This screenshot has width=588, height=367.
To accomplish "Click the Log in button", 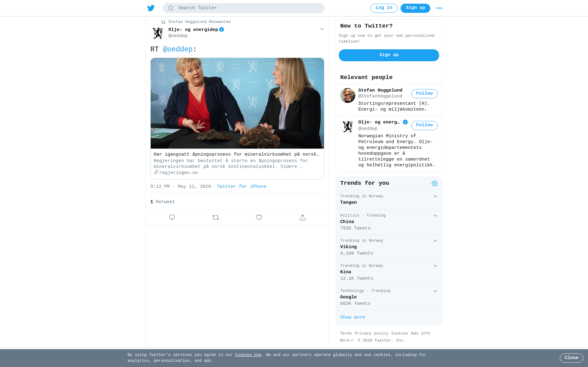I will [x=384, y=8].
